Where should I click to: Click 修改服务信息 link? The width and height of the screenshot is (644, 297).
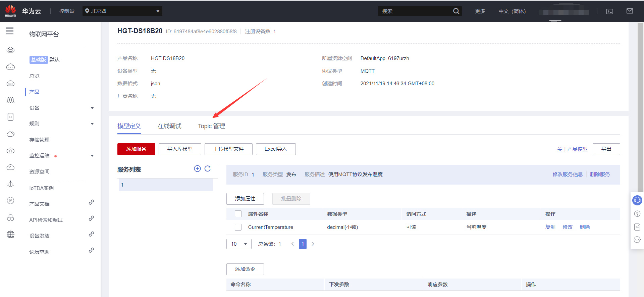coord(568,175)
